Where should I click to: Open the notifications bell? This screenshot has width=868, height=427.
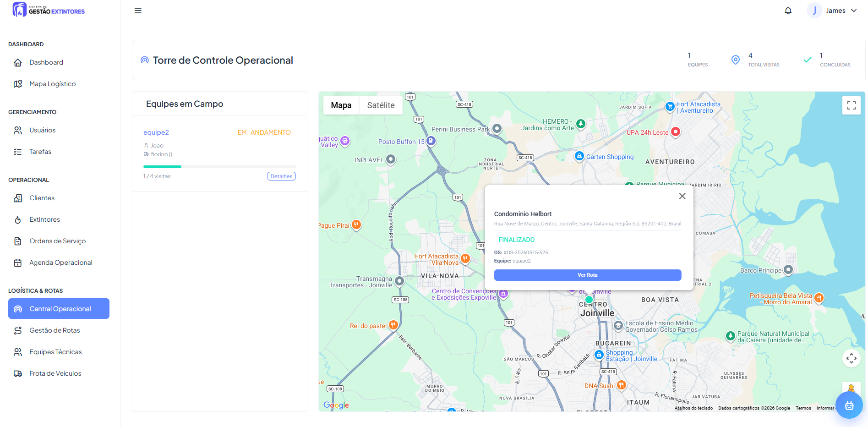click(788, 11)
